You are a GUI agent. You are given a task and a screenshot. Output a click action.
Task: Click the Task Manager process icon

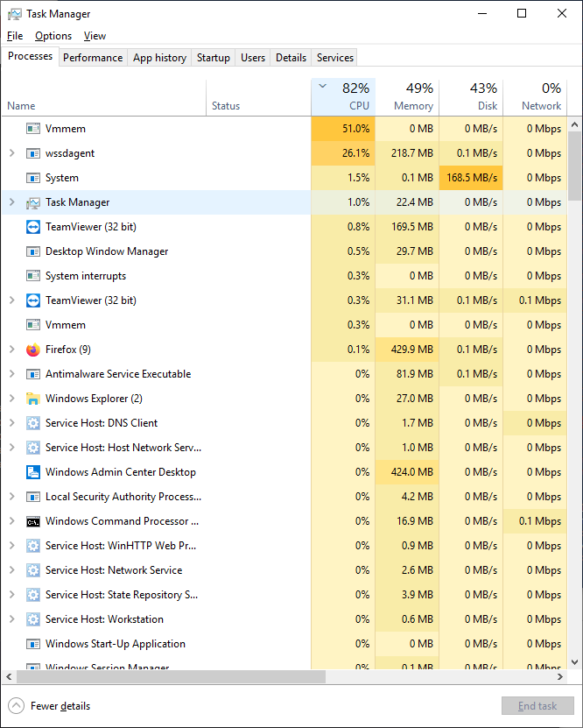click(x=33, y=201)
